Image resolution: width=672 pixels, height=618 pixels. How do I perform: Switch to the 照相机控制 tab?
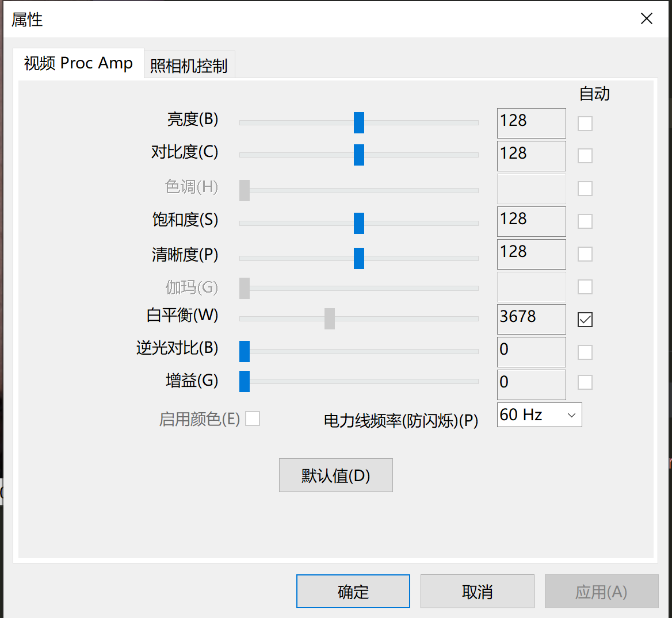pyautogui.click(x=189, y=64)
